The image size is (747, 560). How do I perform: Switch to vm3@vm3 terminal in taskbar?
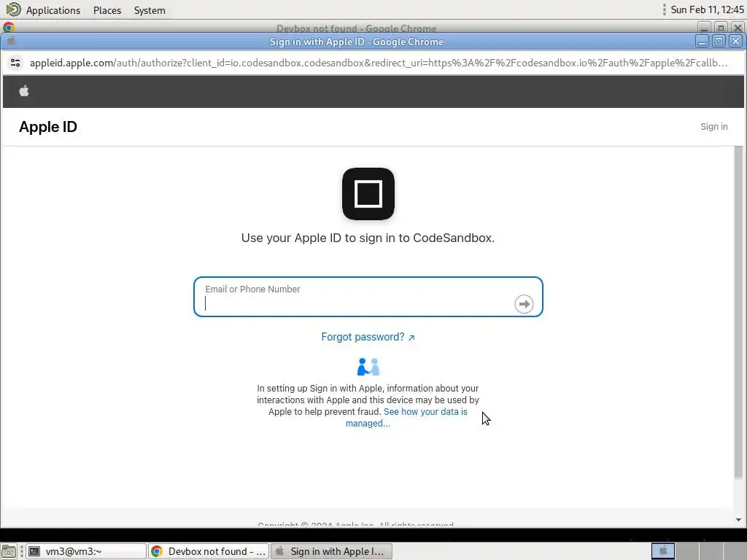[x=86, y=551]
